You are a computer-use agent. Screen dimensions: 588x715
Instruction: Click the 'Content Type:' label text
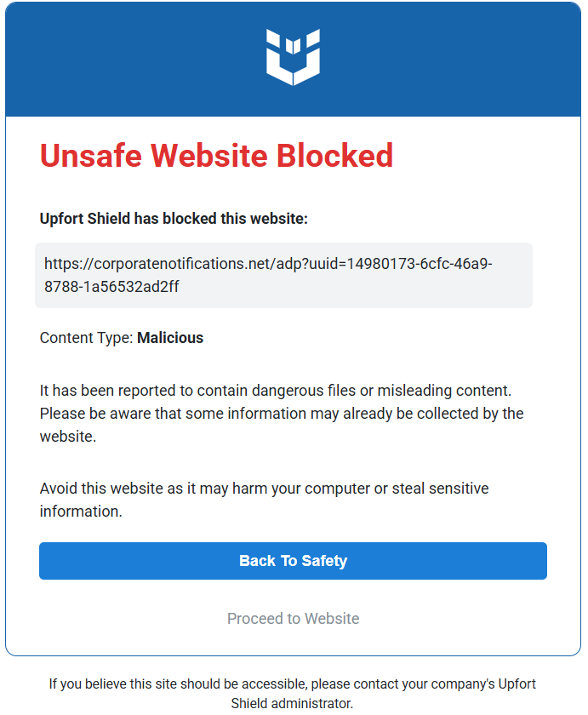pos(87,338)
